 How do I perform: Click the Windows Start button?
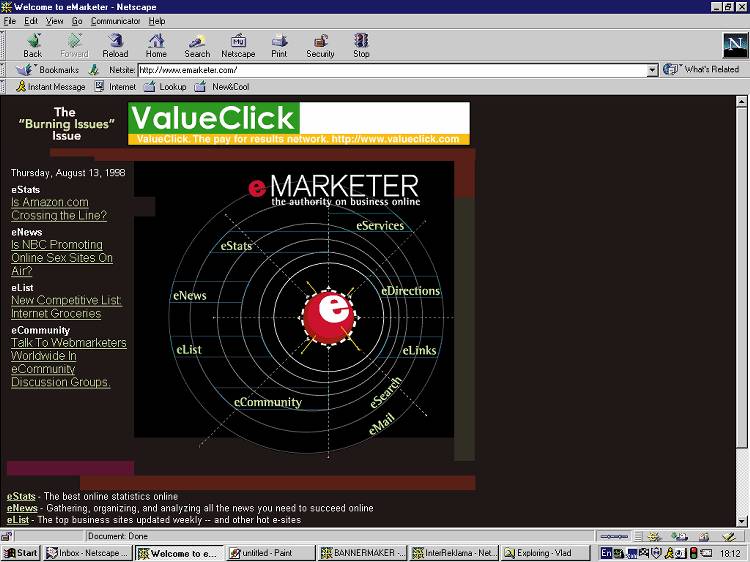21,553
